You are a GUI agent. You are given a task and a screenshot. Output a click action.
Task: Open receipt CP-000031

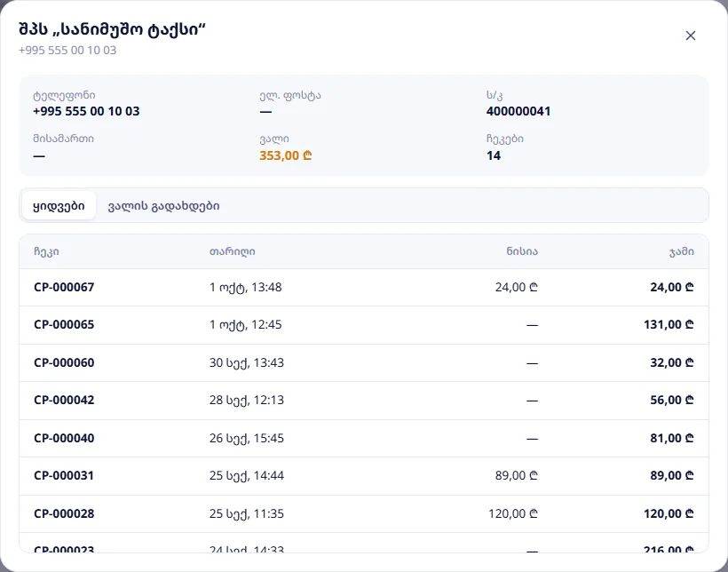(364, 476)
